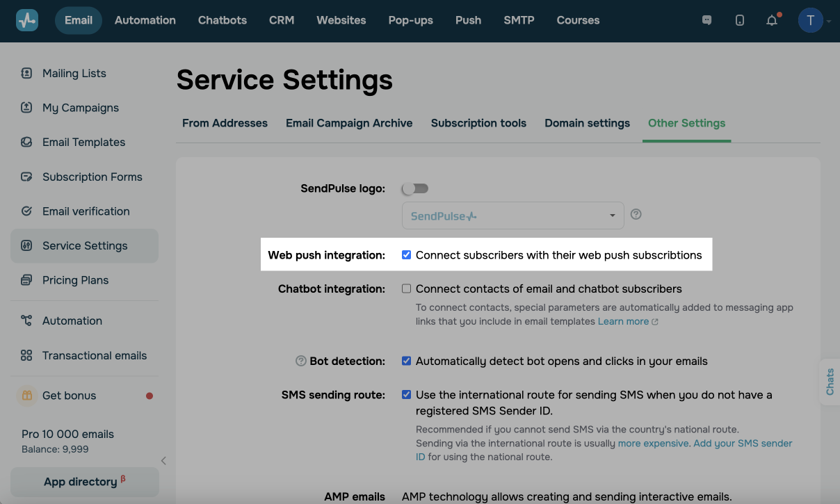Follow the Learn more link
840x504 pixels.
click(x=623, y=321)
